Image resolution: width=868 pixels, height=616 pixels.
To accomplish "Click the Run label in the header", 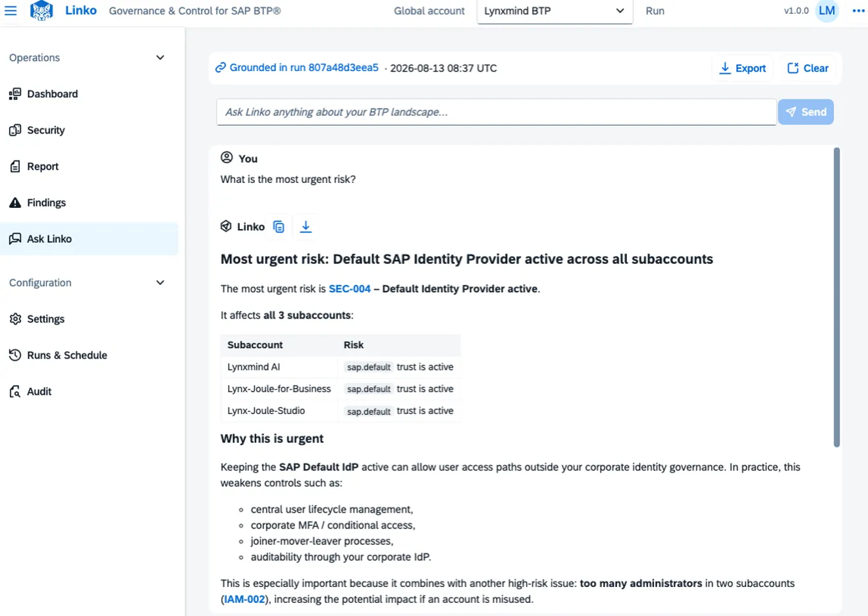I will pyautogui.click(x=655, y=11).
